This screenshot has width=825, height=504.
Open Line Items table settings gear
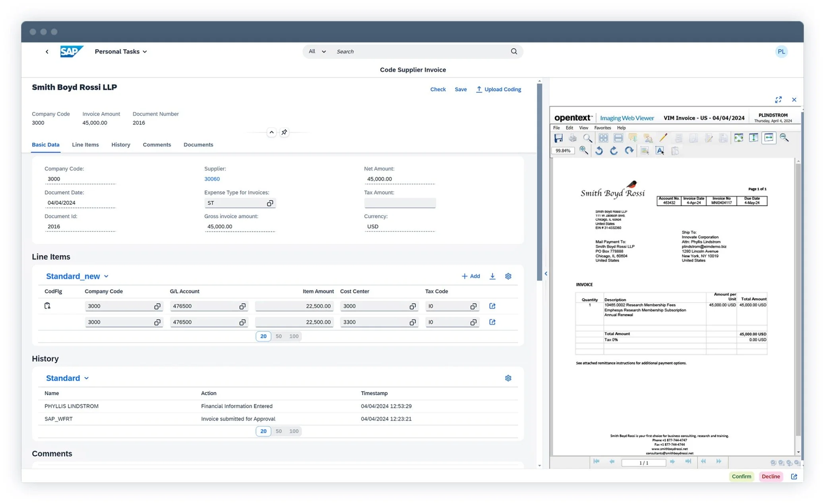click(x=508, y=276)
